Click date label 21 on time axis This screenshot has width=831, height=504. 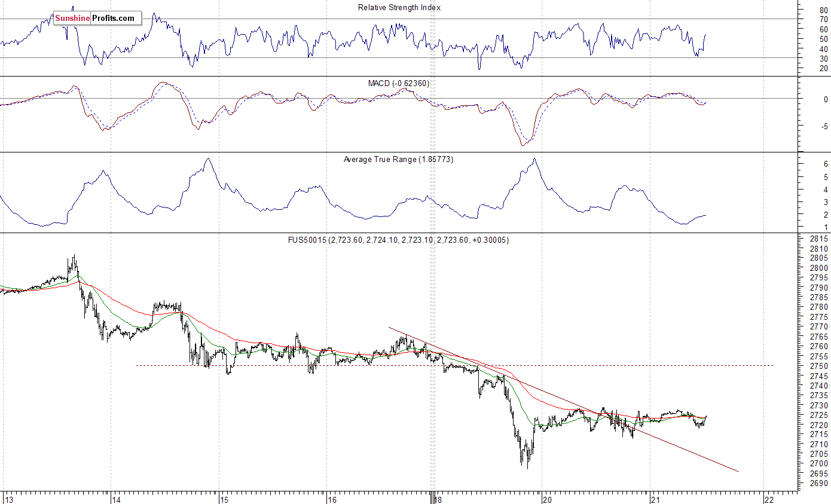(x=655, y=500)
